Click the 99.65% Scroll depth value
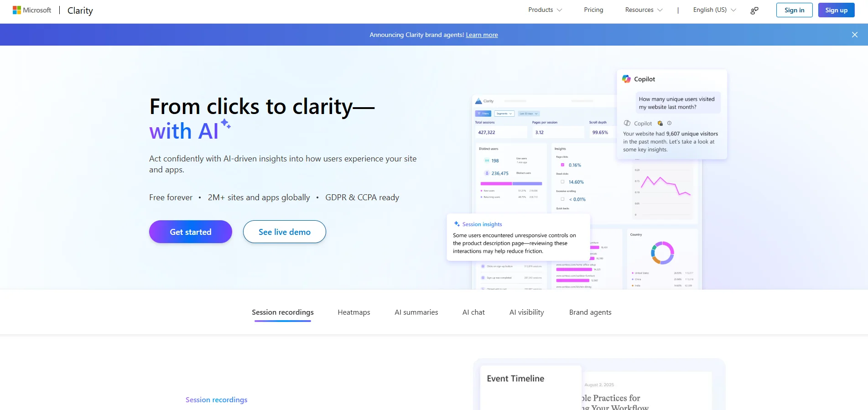Screen dimensions: 868x410 click(600, 132)
